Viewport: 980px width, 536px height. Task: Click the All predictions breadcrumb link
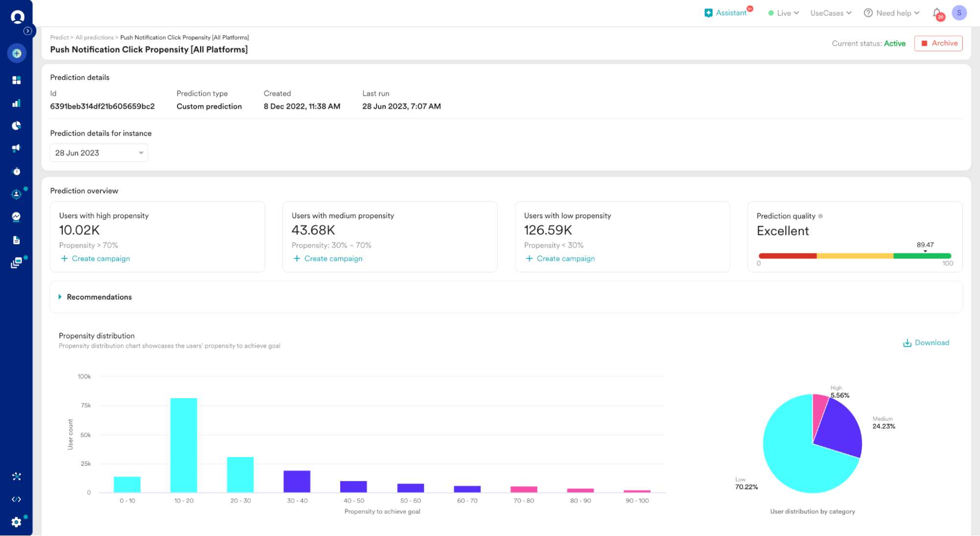[x=94, y=37]
